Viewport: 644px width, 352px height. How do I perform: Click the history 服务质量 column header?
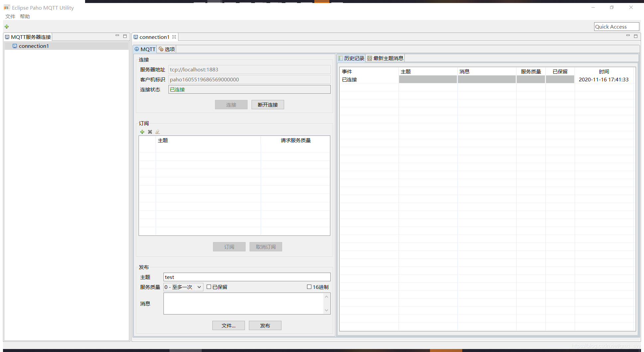tap(531, 71)
